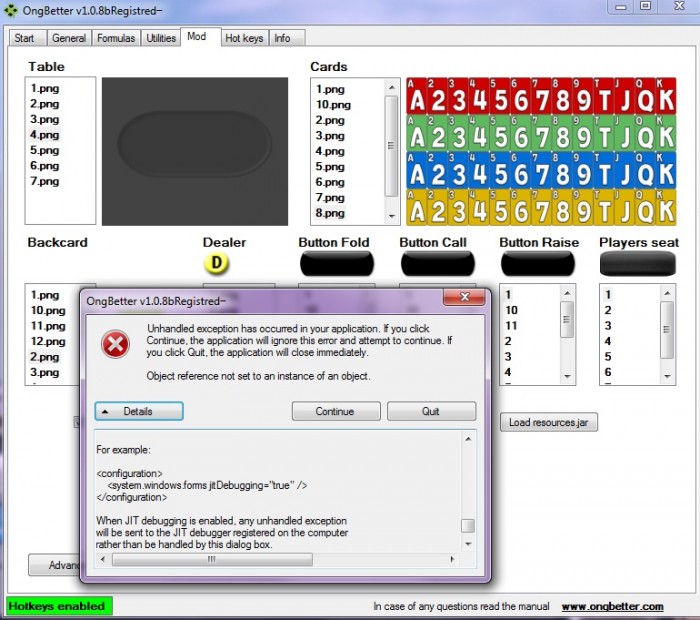Click the Button Raise black preview image

[538, 263]
